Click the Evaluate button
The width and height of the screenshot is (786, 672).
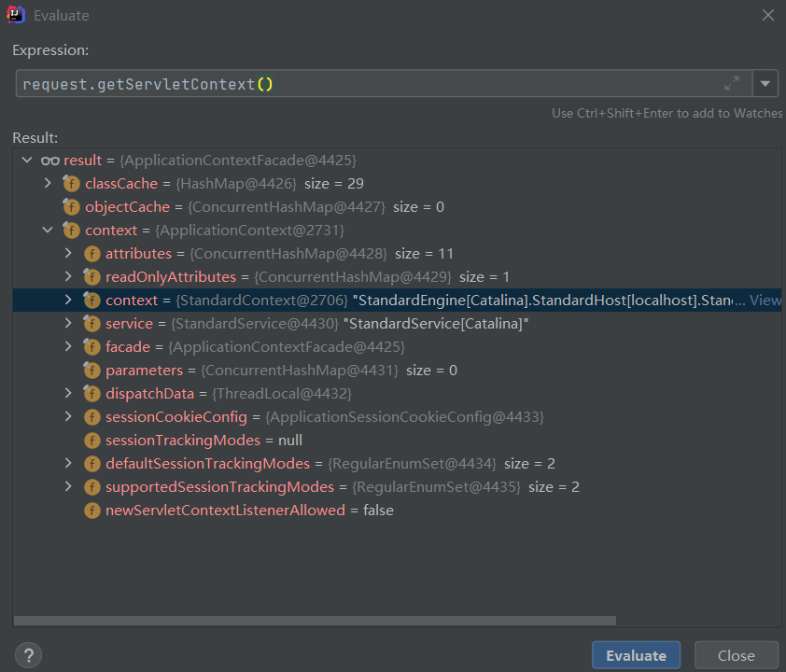point(636,655)
